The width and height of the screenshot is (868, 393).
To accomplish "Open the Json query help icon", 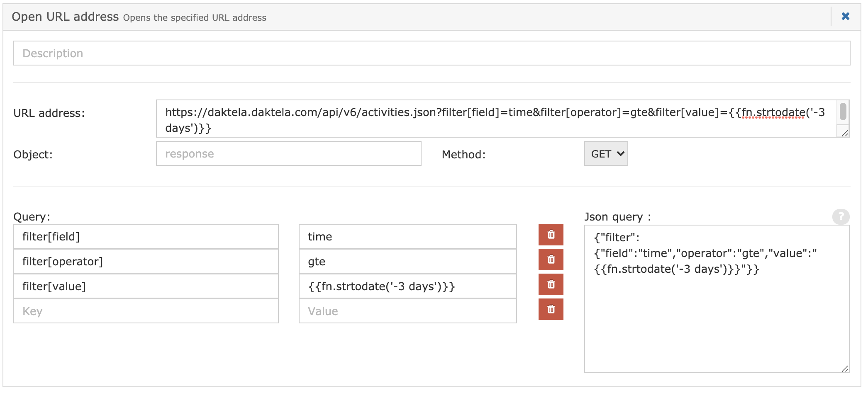I will pyautogui.click(x=841, y=216).
